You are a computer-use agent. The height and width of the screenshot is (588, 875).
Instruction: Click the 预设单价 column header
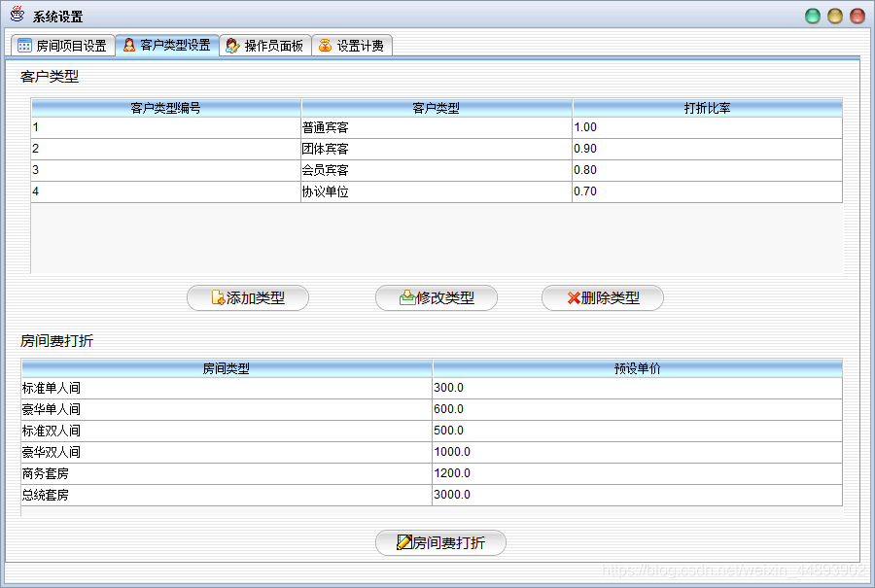point(637,368)
